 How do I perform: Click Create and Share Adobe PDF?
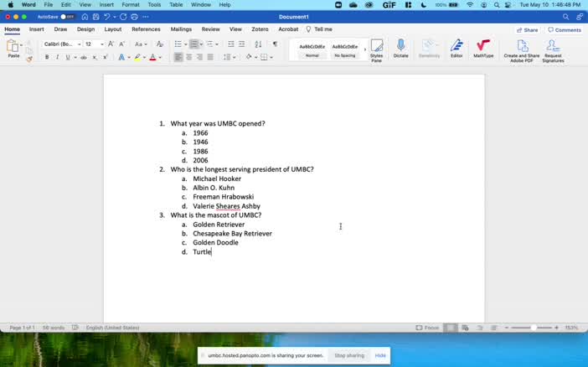pyautogui.click(x=522, y=50)
